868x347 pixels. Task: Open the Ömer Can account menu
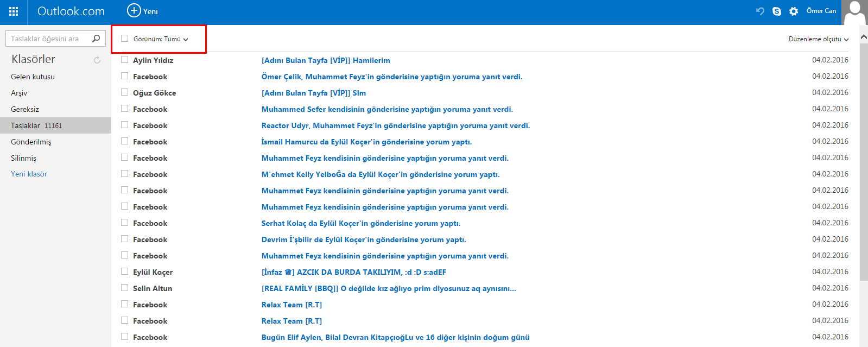click(x=821, y=11)
